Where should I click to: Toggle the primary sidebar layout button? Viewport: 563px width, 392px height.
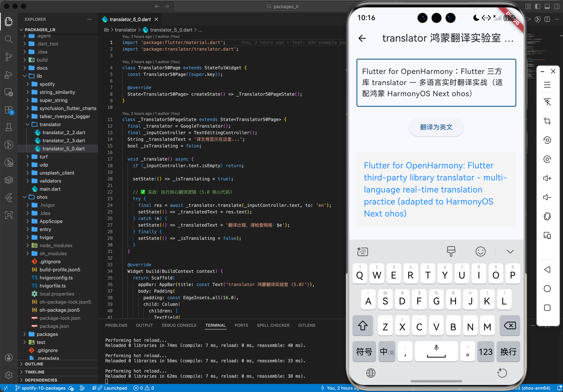tap(537, 6)
